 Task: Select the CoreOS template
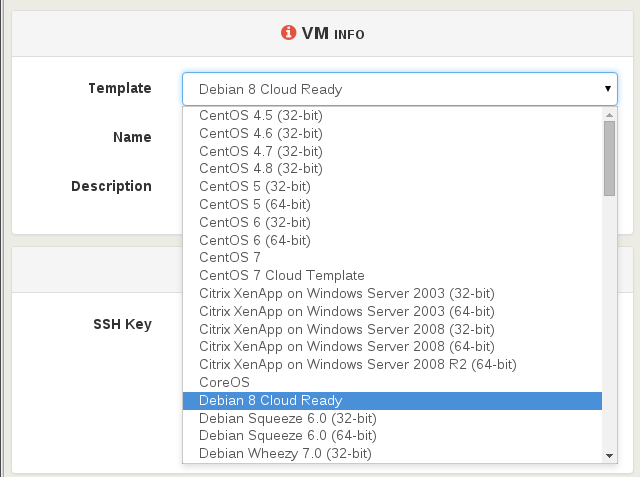pos(392,382)
